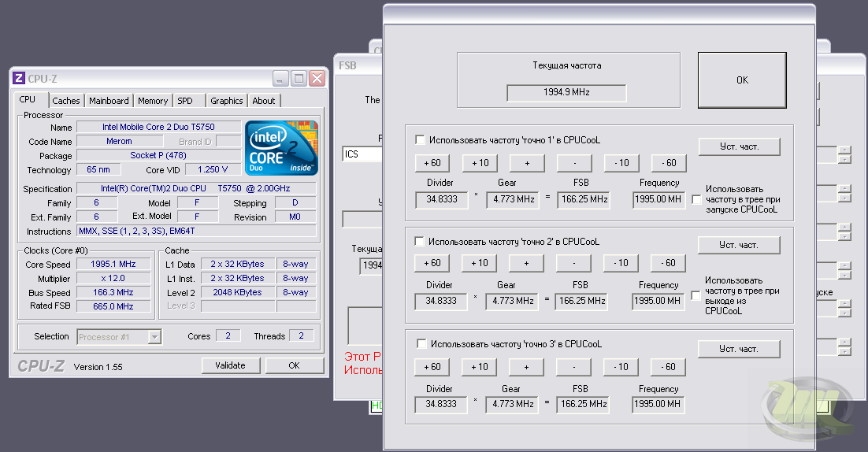Click the + button in frequency 2 group
The width and height of the screenshot is (868, 452).
(x=526, y=263)
